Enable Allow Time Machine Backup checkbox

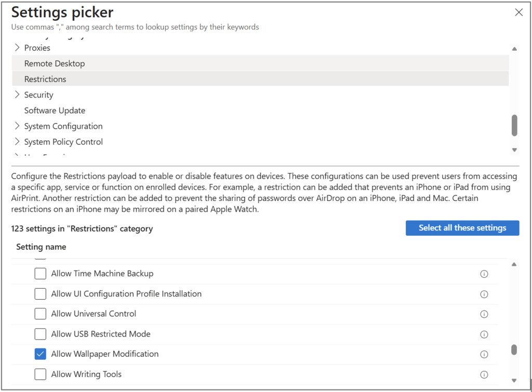click(x=41, y=274)
